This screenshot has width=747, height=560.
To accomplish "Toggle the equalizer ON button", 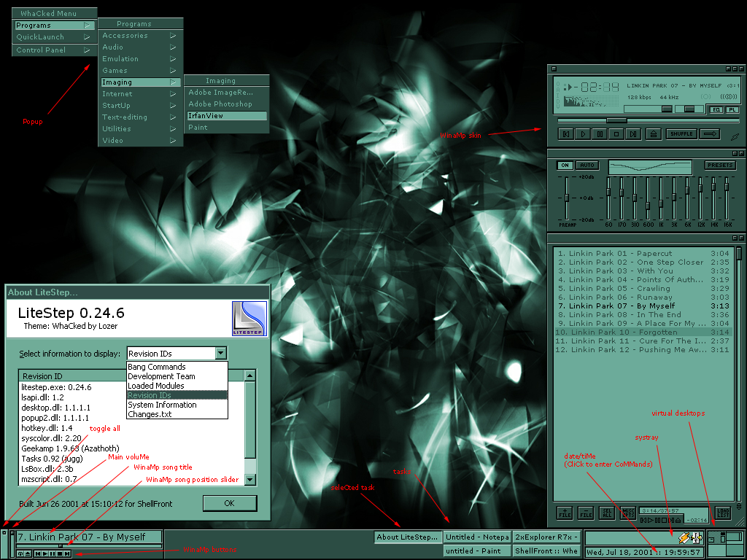I will click(x=565, y=166).
